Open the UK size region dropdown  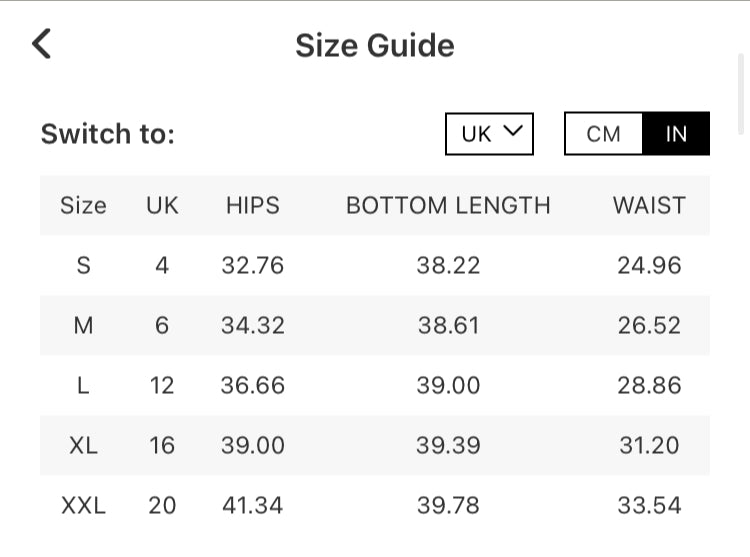point(489,134)
